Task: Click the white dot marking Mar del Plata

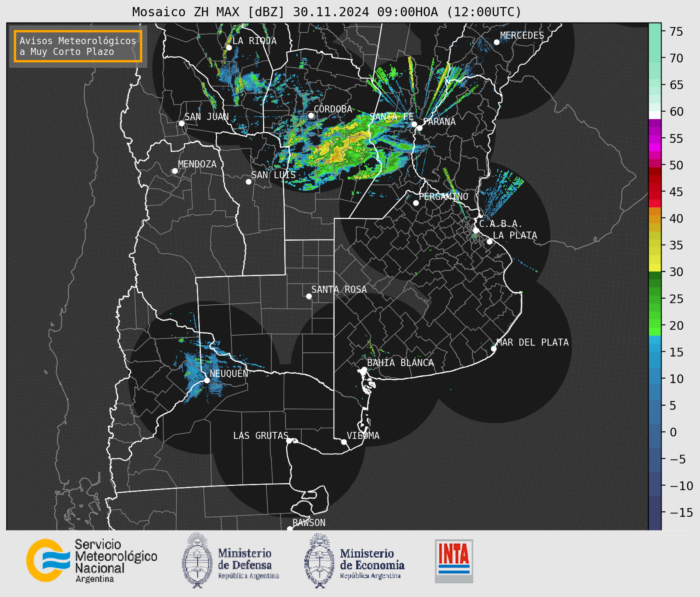Action: (x=494, y=349)
